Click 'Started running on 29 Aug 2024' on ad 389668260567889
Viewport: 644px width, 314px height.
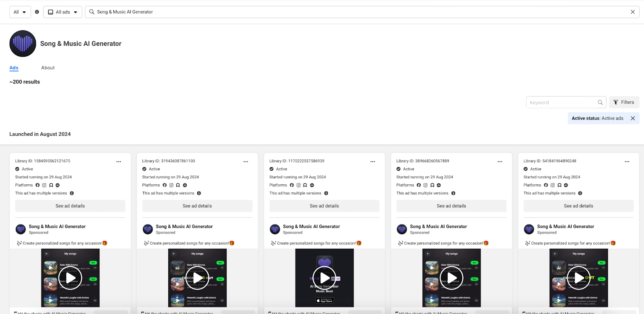tap(425, 177)
